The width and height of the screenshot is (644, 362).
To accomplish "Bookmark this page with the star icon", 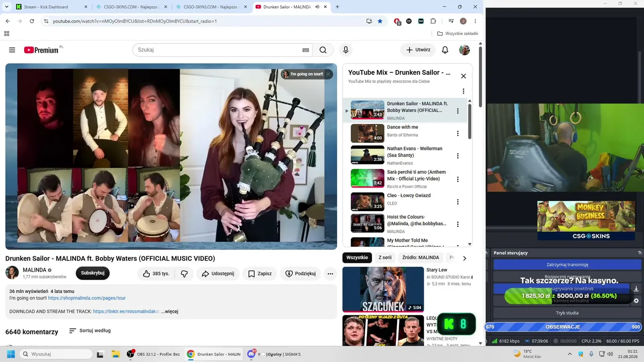I will tap(380, 21).
